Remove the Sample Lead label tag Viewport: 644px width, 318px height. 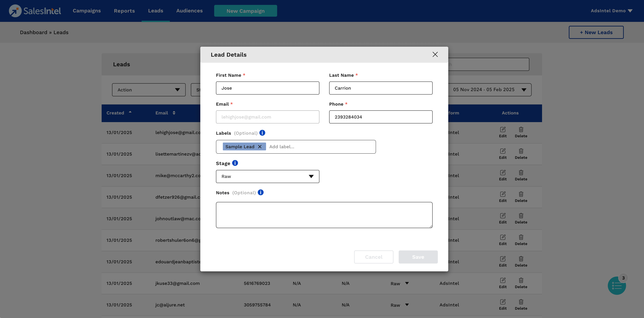pyautogui.click(x=260, y=147)
